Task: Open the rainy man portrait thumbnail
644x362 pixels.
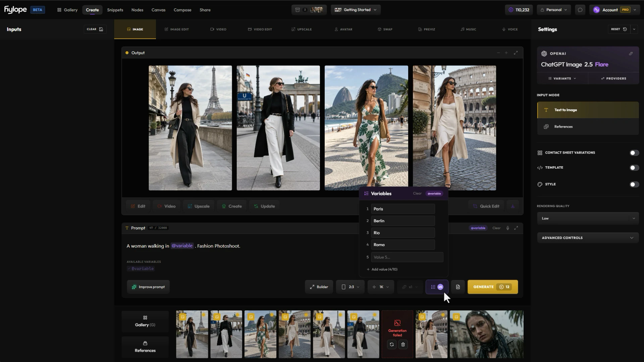Action: 486,334
